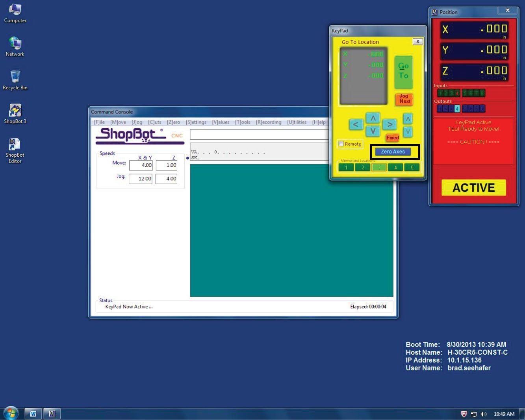Open the [S]ettings menu
This screenshot has height=420, width=525.
(196, 122)
